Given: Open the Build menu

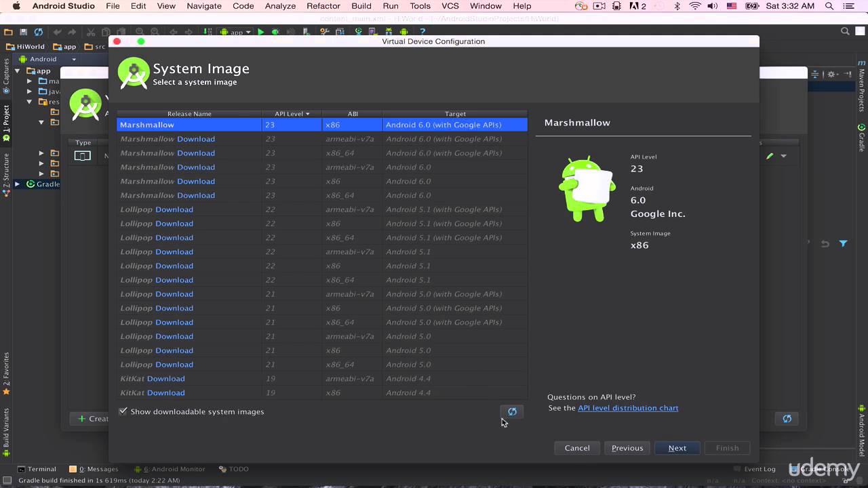Looking at the screenshot, I should point(361,6).
